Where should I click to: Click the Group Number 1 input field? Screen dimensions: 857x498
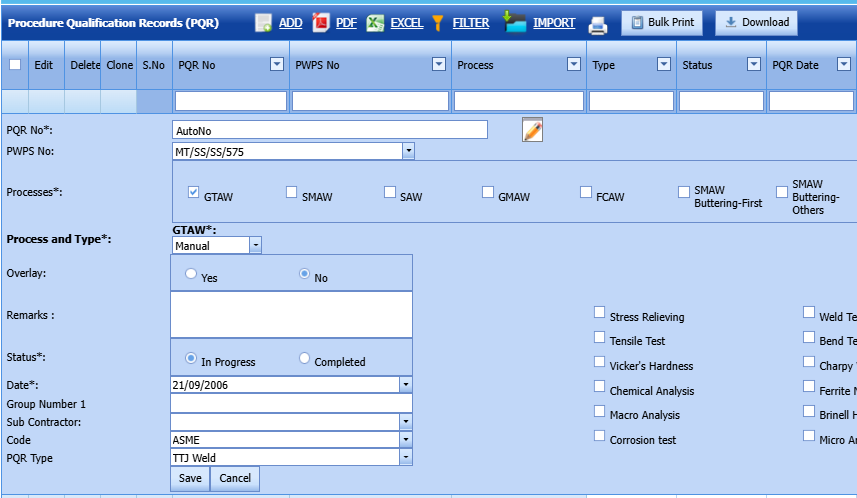click(291, 403)
